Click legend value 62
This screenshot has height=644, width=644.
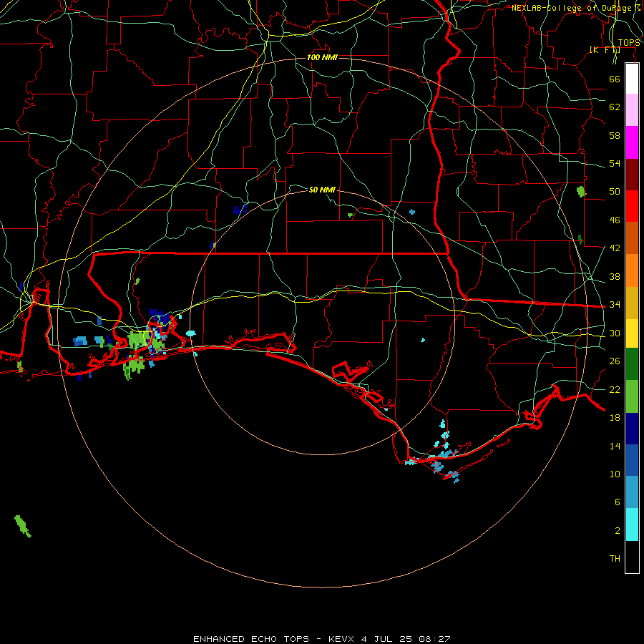tap(615, 107)
